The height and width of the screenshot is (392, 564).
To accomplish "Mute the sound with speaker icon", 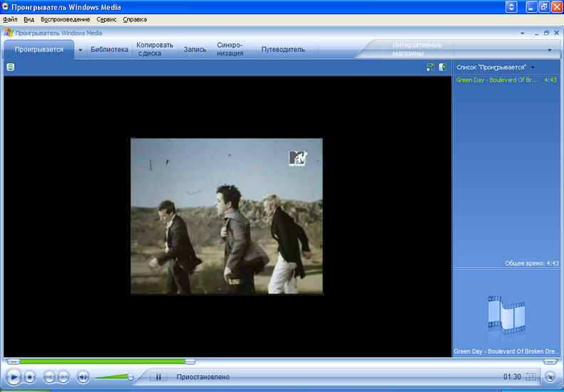I will pyautogui.click(x=83, y=377).
